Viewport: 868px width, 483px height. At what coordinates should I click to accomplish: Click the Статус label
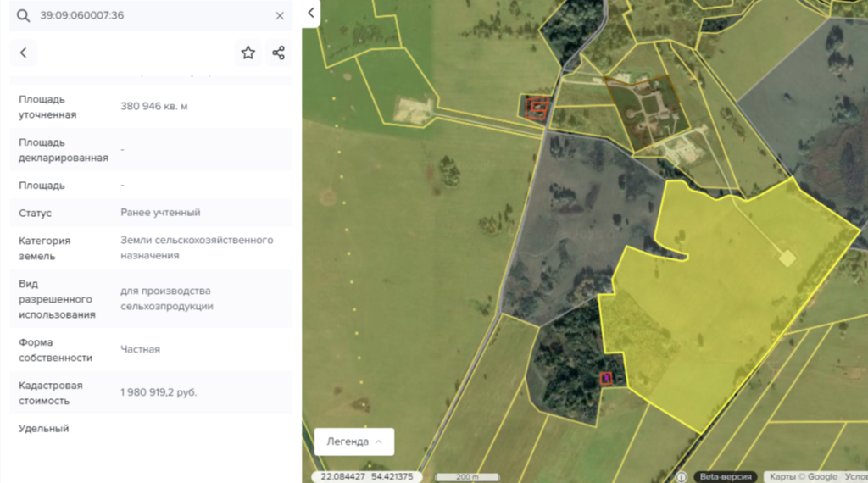[35, 213]
